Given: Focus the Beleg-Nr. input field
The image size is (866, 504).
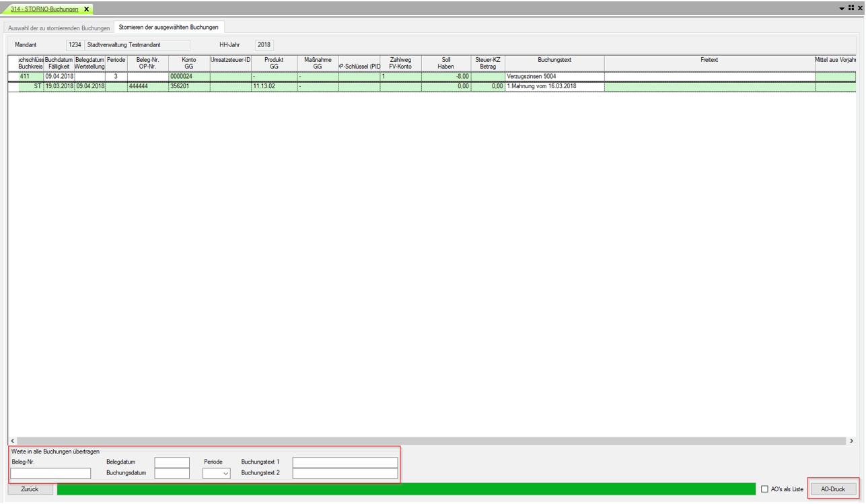Looking at the screenshot, I should coord(50,474).
